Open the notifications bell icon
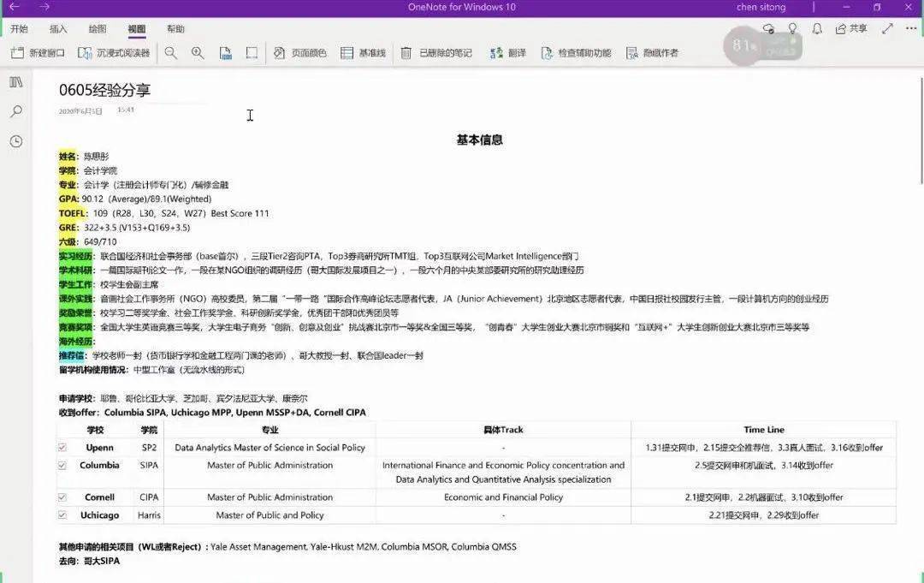This screenshot has height=583, width=924. click(x=817, y=28)
